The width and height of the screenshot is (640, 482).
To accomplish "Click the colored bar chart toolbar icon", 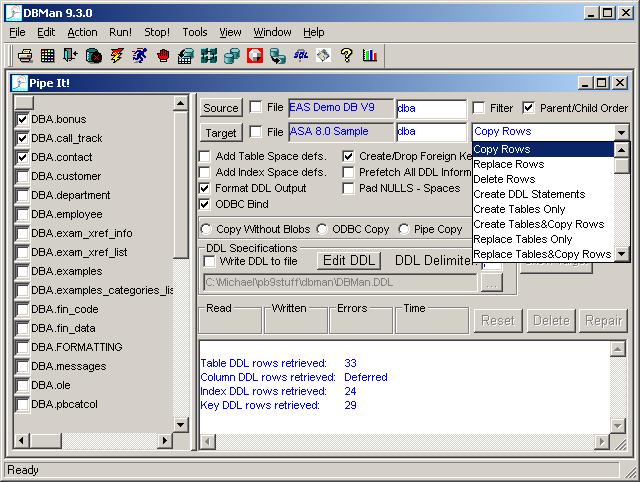I will point(370,55).
